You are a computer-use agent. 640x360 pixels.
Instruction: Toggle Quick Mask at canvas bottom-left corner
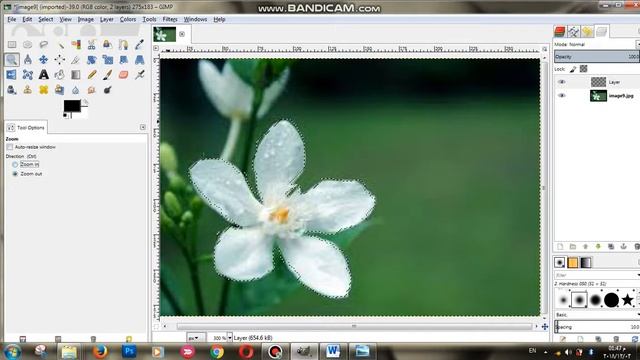[156, 327]
